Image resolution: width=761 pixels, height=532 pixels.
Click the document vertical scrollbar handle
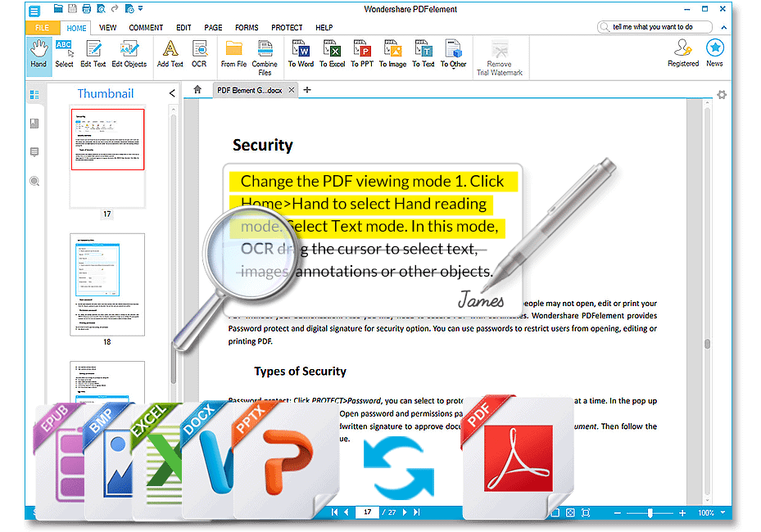pyautogui.click(x=707, y=344)
